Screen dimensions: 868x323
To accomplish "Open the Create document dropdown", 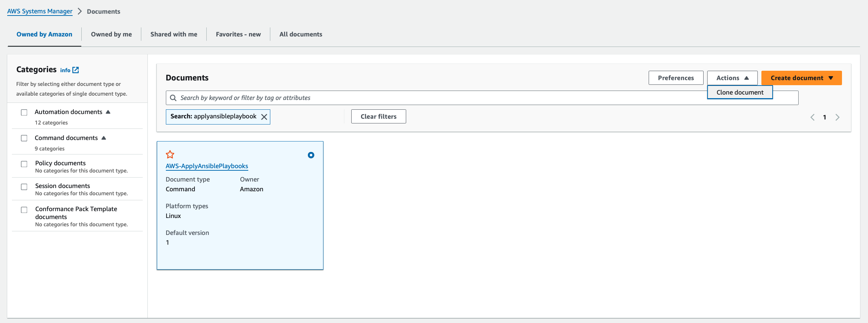I will 802,78.
